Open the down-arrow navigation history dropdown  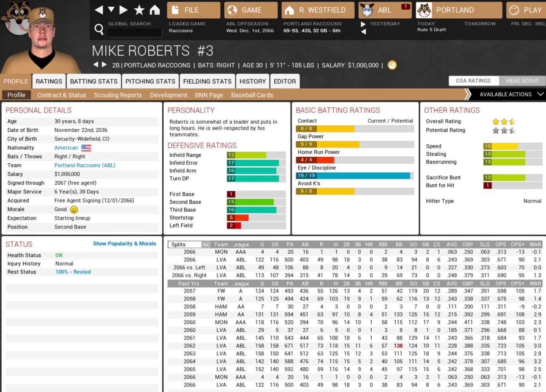111,9
